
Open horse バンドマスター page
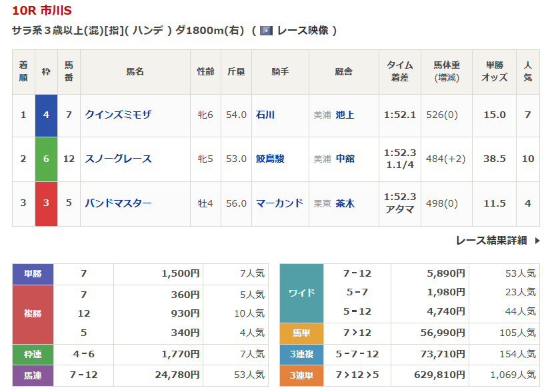(x=118, y=203)
